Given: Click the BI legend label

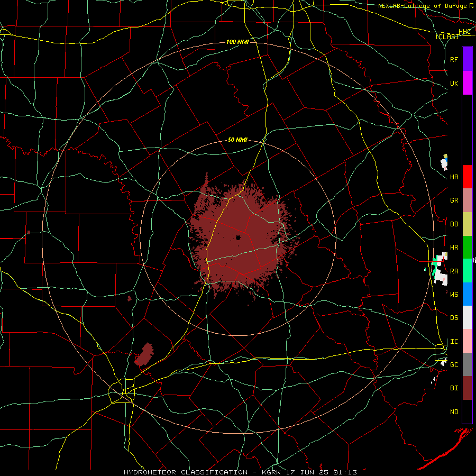Looking at the screenshot, I should tap(454, 388).
